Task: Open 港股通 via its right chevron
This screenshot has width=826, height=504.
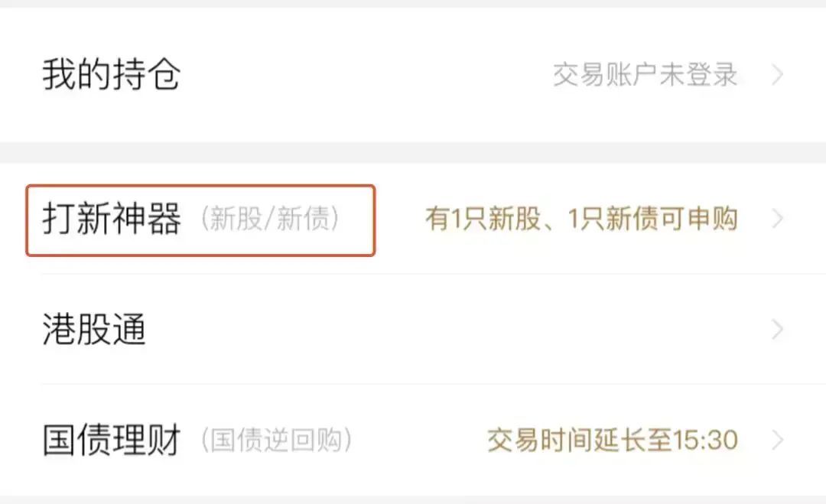Action: point(778,329)
